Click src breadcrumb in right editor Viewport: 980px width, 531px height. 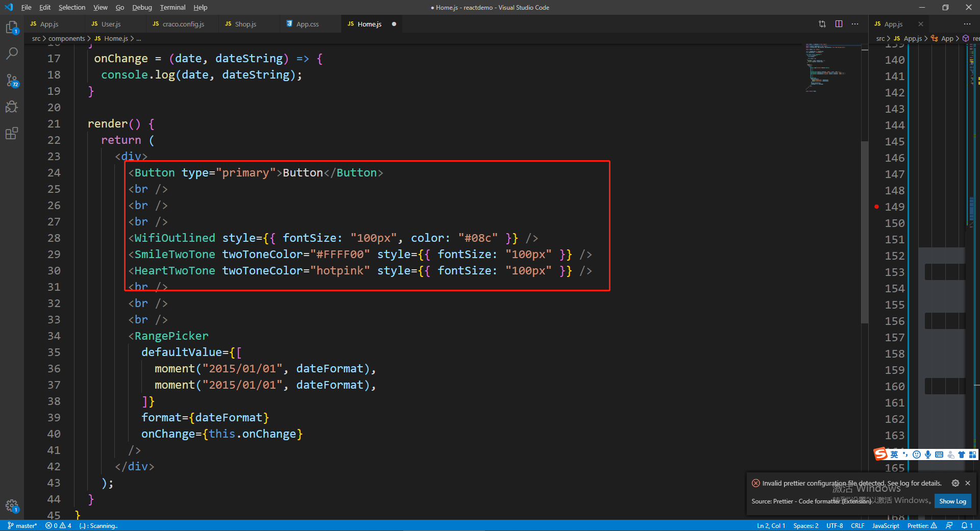click(x=880, y=38)
